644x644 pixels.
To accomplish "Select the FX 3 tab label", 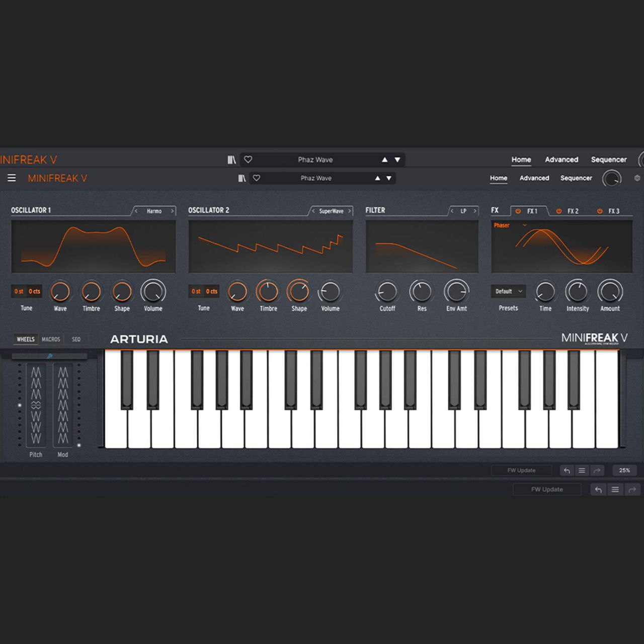I will coord(614,211).
